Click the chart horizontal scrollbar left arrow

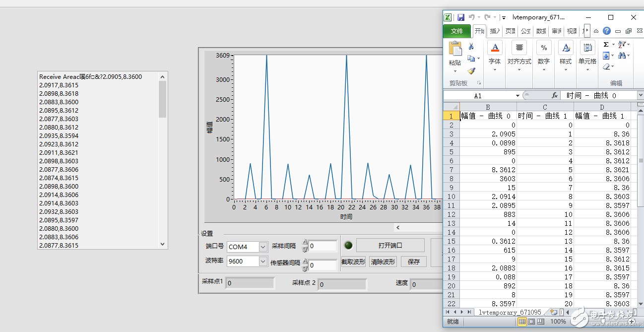397,227
